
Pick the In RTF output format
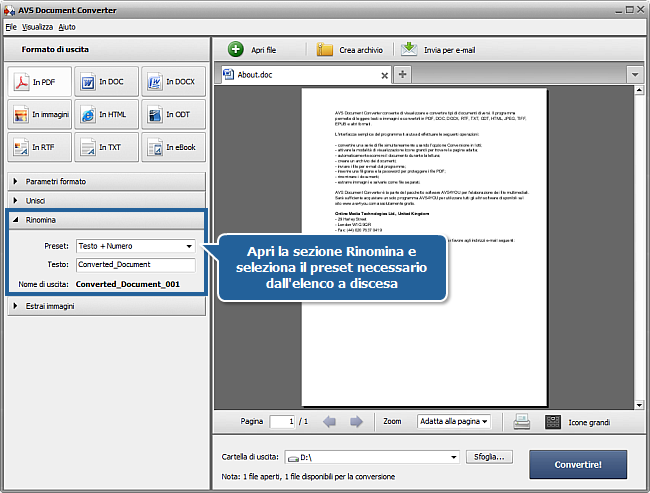pyautogui.click(x=39, y=147)
